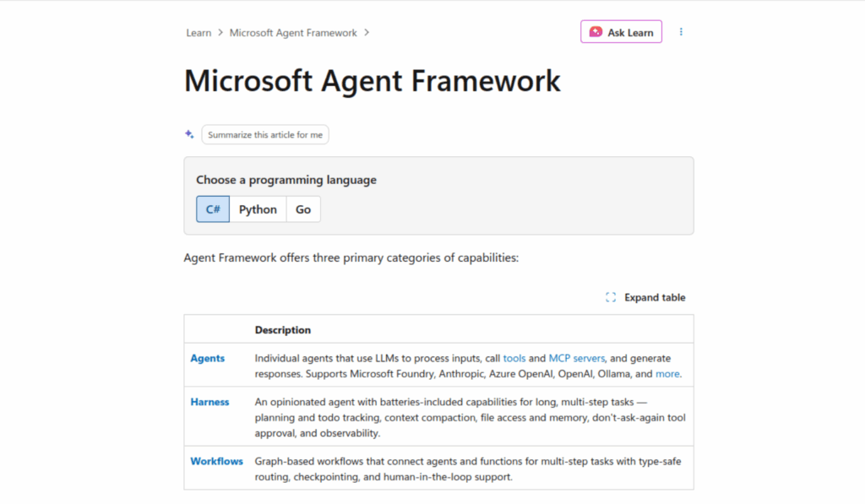Click the Harness row description text
Image resolution: width=865 pixels, height=504 pixels.
470,417
